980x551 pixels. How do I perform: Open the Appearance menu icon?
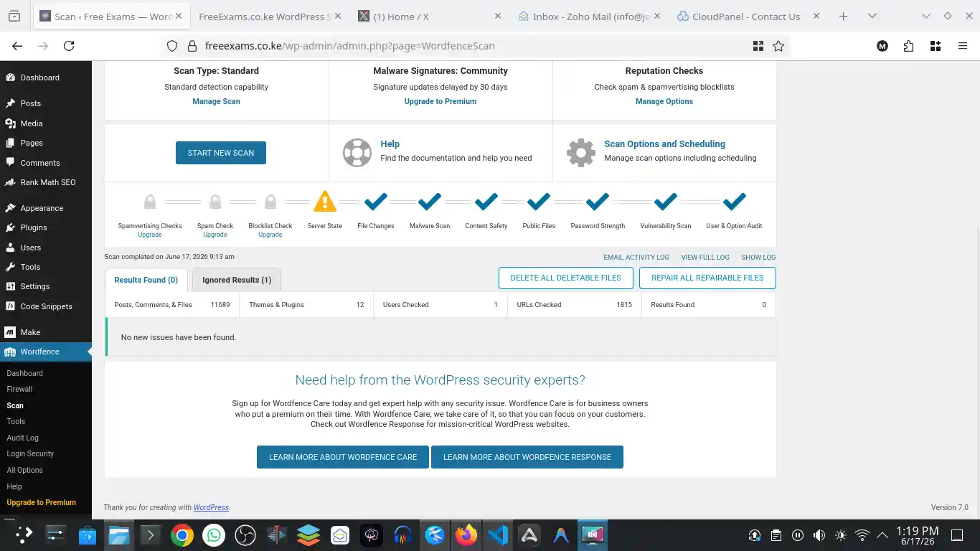pos(10,208)
